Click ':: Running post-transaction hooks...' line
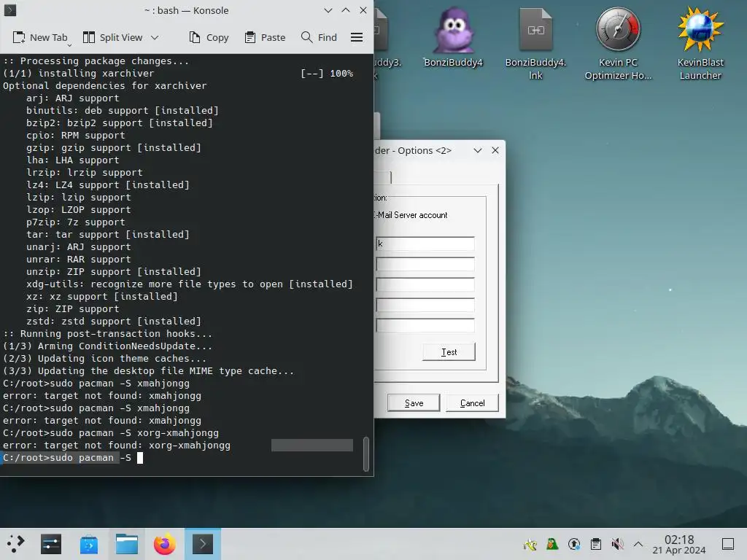Screen dimensions: 747x560 coord(108,334)
